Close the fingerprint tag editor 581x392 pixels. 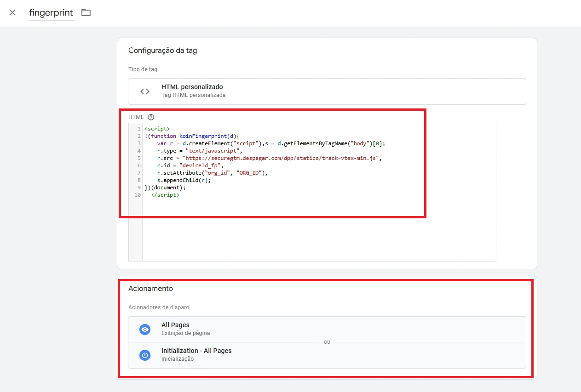12,12
